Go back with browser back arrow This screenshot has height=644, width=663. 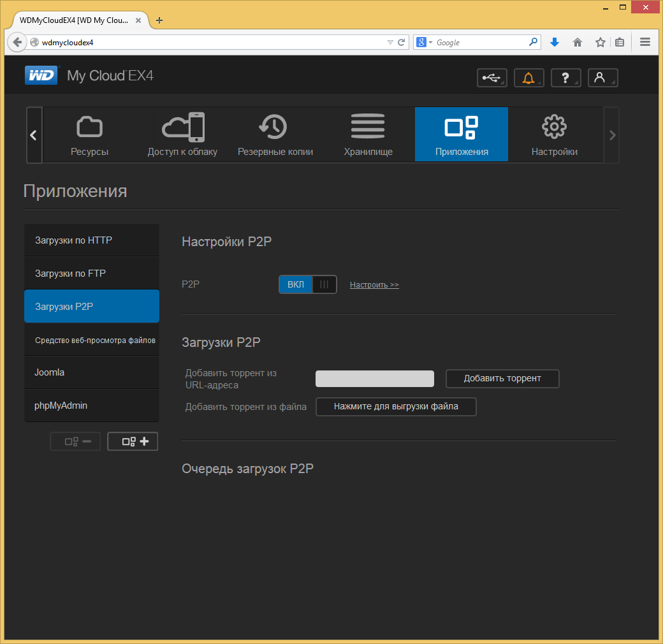coord(17,42)
